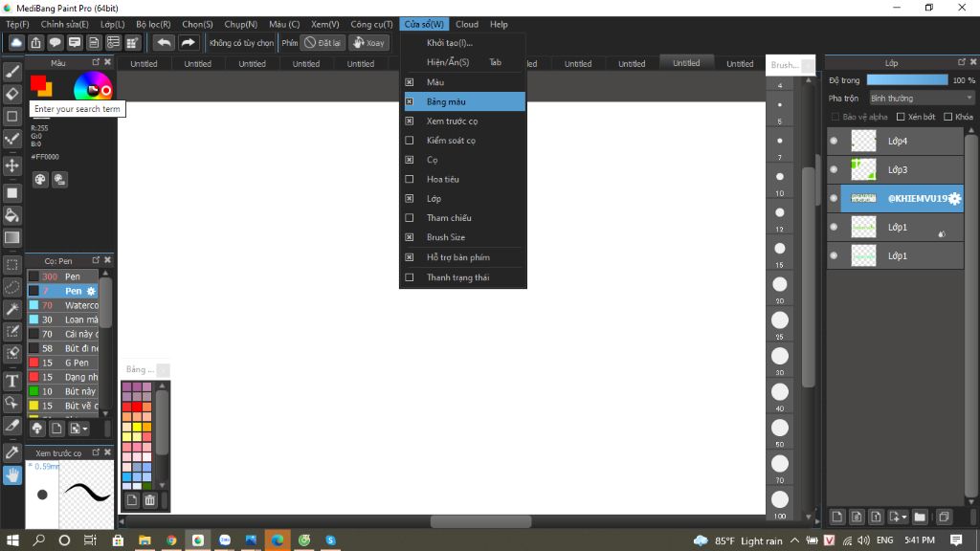Choose brush size 20 circle

tap(779, 284)
